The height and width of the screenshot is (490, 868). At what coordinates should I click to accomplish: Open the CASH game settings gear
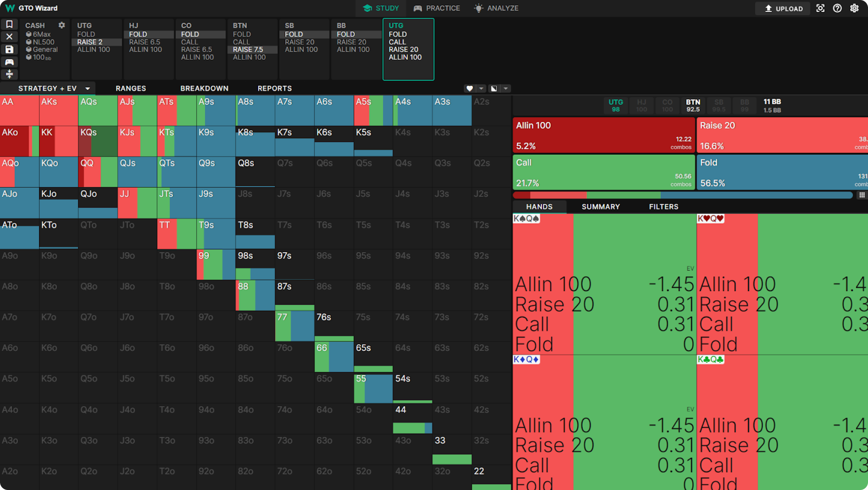(61, 25)
